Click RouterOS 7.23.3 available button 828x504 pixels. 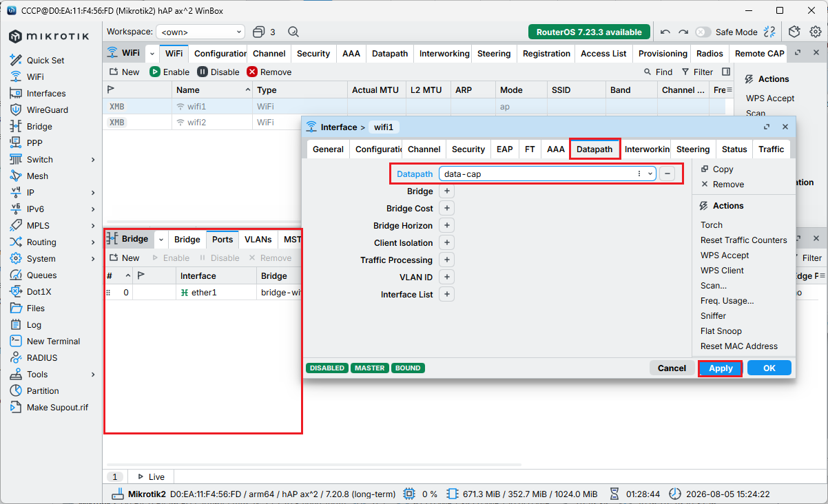(x=589, y=32)
